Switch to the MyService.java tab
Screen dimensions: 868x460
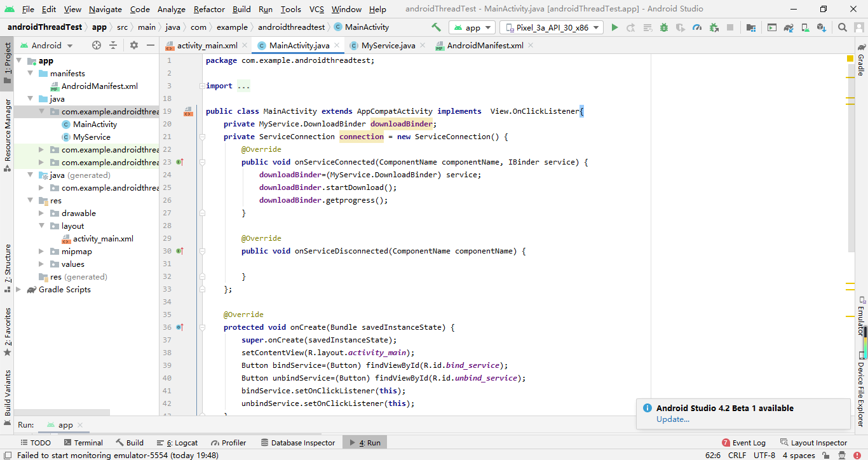click(x=388, y=46)
